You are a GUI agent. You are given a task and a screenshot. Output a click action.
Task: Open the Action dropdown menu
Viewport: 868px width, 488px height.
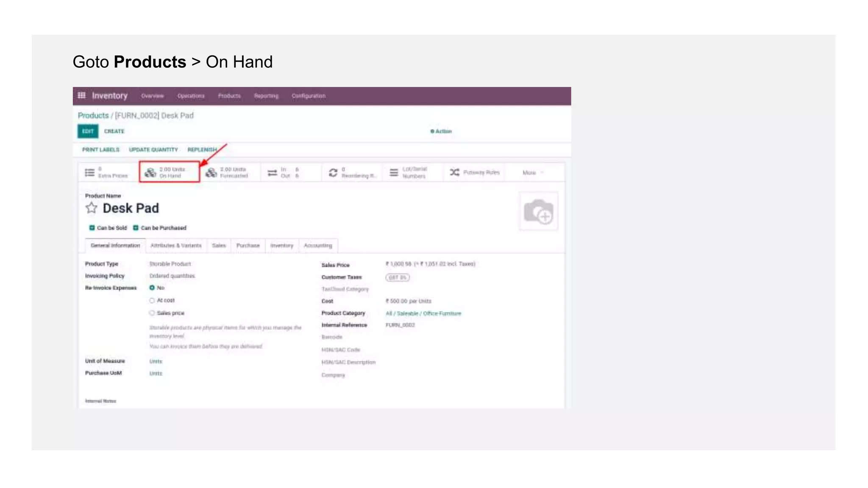pyautogui.click(x=441, y=131)
